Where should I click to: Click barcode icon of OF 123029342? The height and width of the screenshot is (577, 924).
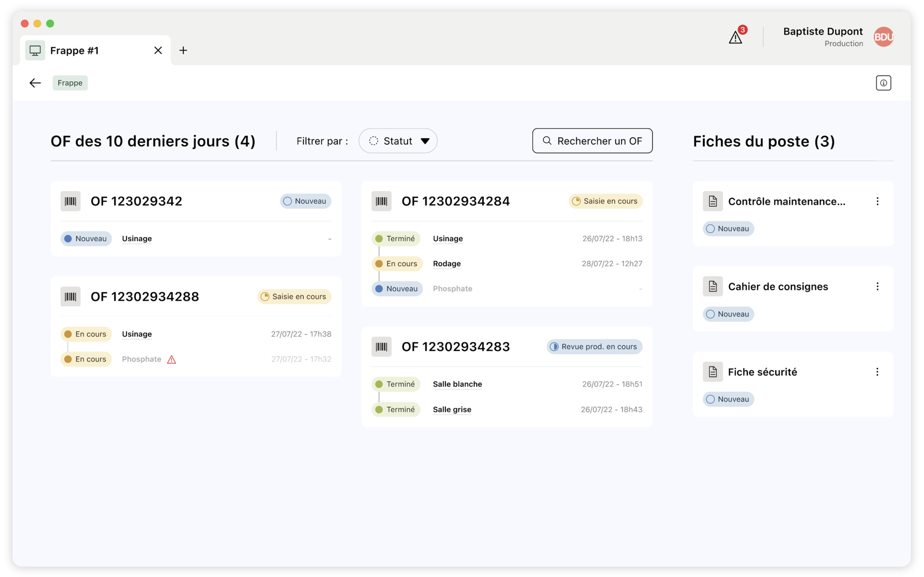(70, 201)
